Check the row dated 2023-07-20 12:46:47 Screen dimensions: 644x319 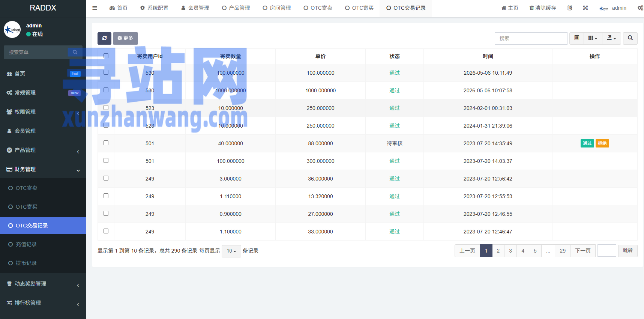[106, 231]
